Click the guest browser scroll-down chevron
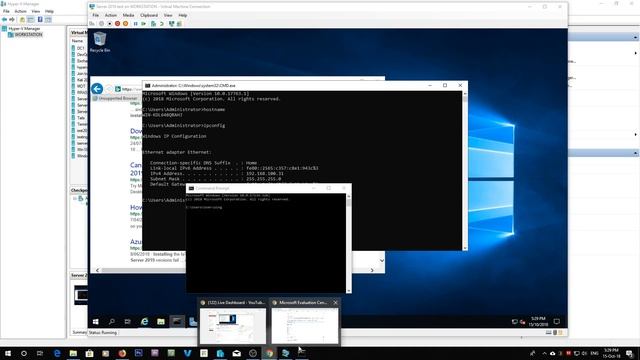 click(382, 260)
